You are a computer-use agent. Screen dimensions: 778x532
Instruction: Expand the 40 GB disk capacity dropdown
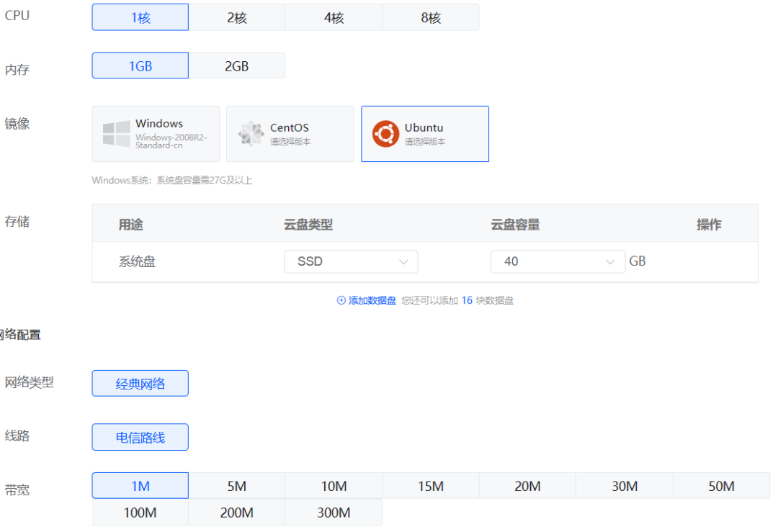tap(558, 262)
